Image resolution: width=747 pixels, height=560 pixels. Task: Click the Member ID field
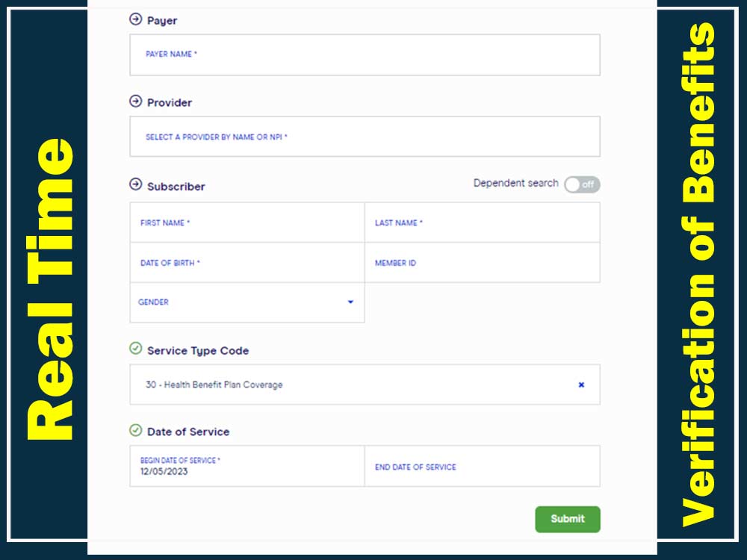coord(482,262)
